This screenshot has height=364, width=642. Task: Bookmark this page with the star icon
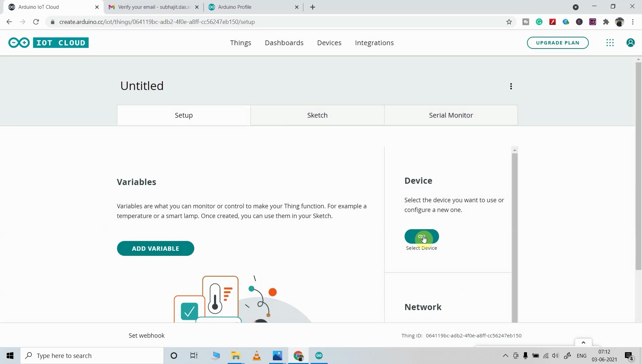[509, 22]
